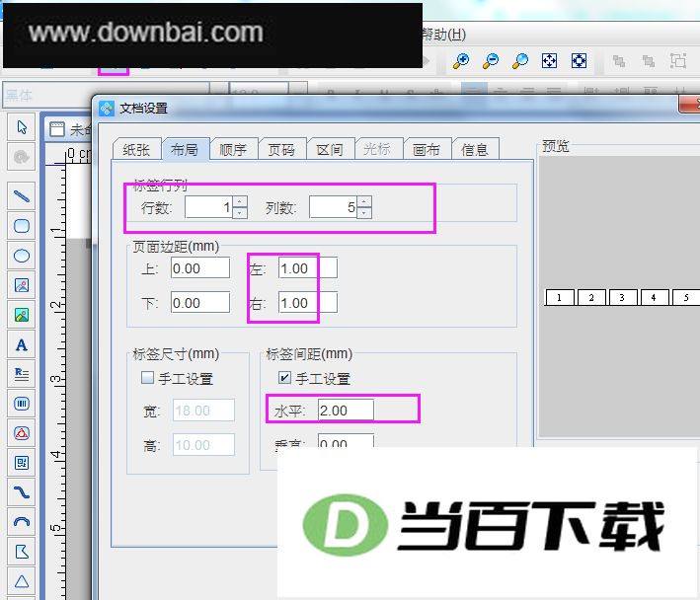The width and height of the screenshot is (700, 600).
Task: Switch to the 画布 tab
Action: 427,149
